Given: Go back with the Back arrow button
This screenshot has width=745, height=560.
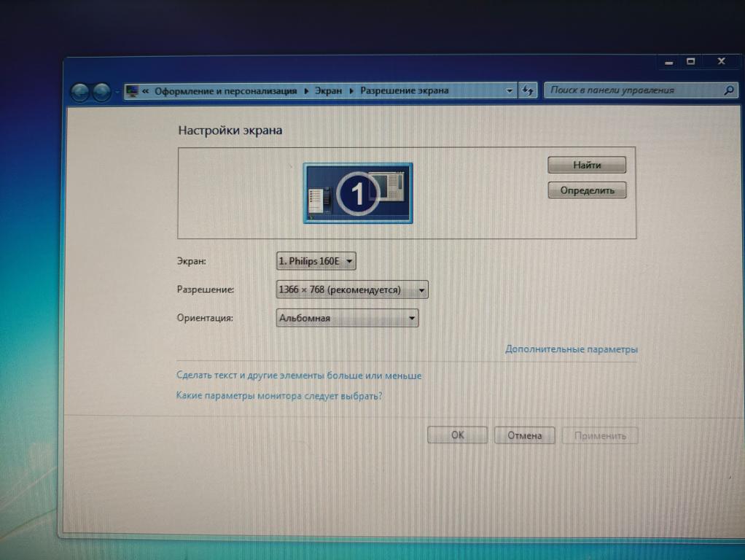Looking at the screenshot, I should 80,92.
